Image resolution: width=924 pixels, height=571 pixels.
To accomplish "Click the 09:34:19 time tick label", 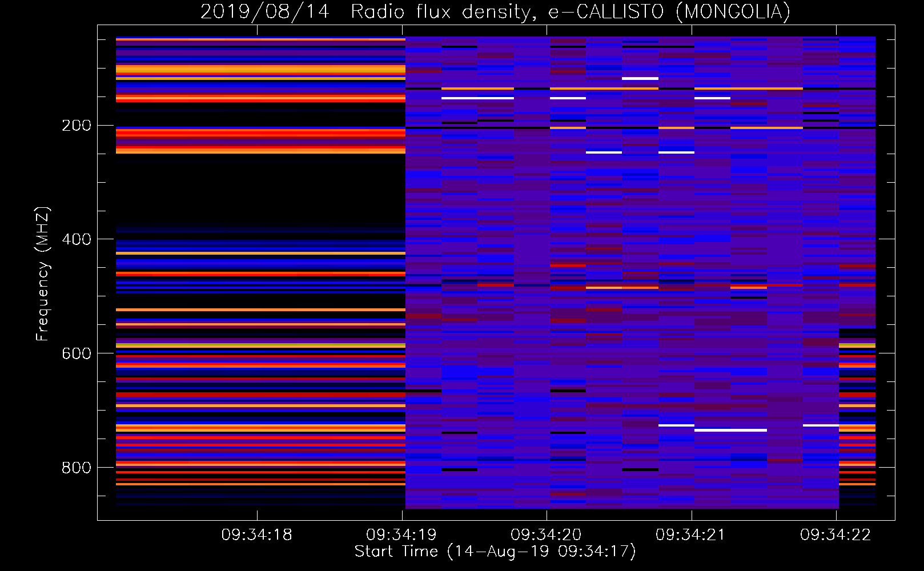I will coord(401,535).
